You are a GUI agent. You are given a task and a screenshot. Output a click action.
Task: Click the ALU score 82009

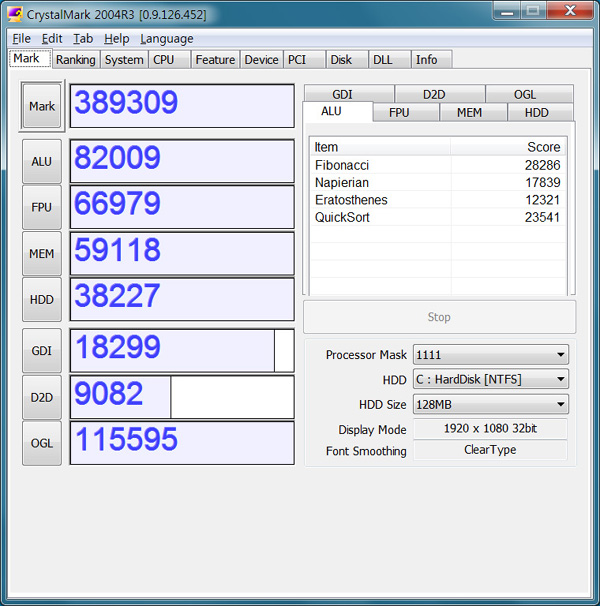[x=182, y=161]
